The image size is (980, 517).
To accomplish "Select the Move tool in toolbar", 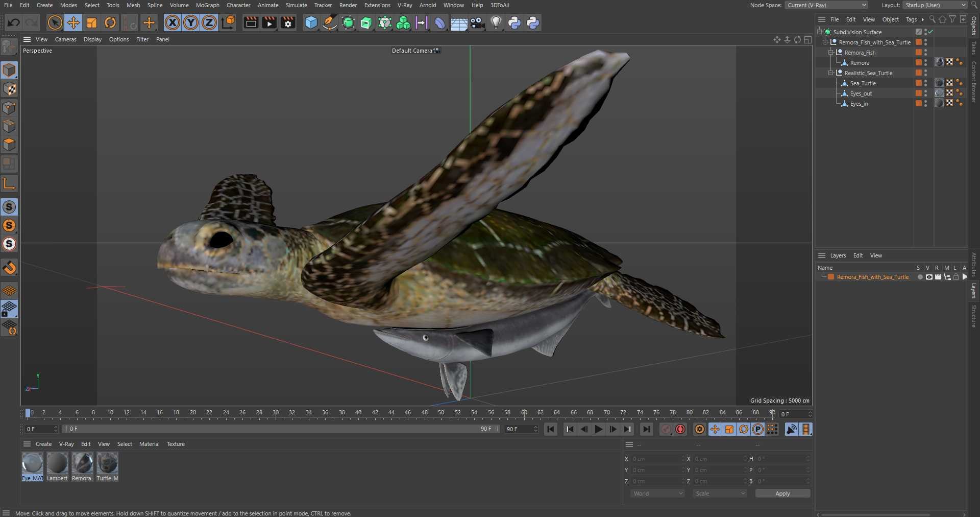I will [x=73, y=22].
